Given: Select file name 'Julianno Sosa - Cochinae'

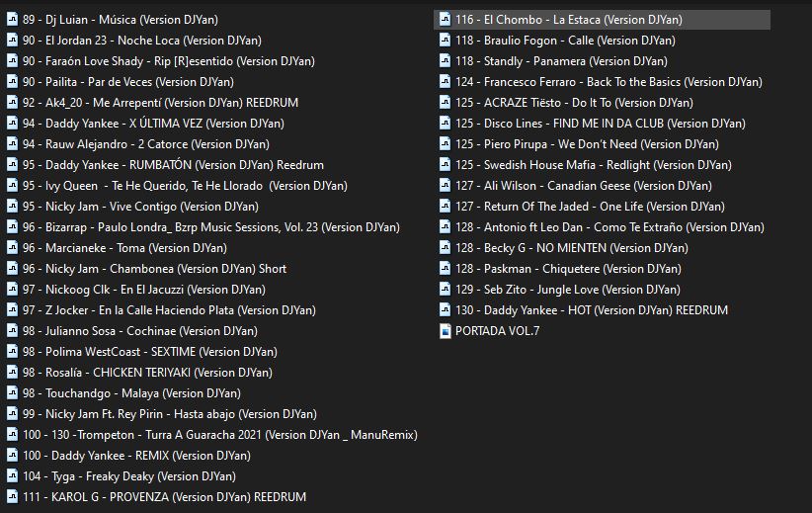Looking at the screenshot, I should (x=140, y=330).
